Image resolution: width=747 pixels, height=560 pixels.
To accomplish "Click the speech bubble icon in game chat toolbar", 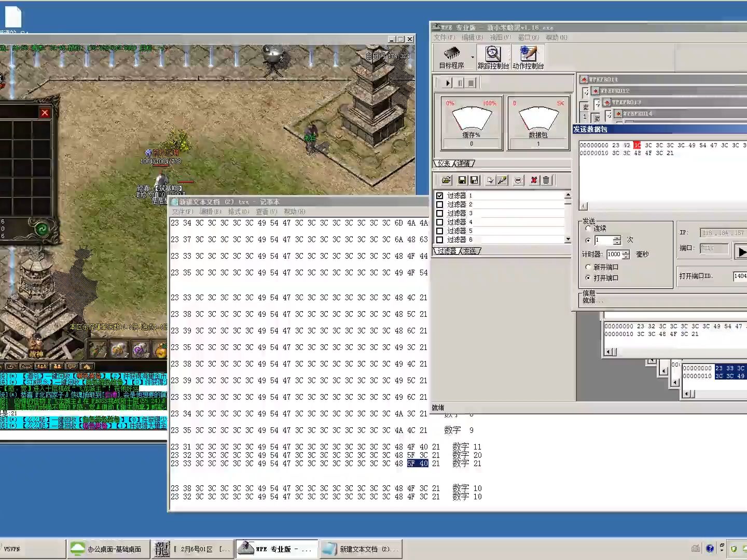I will click(x=72, y=366).
